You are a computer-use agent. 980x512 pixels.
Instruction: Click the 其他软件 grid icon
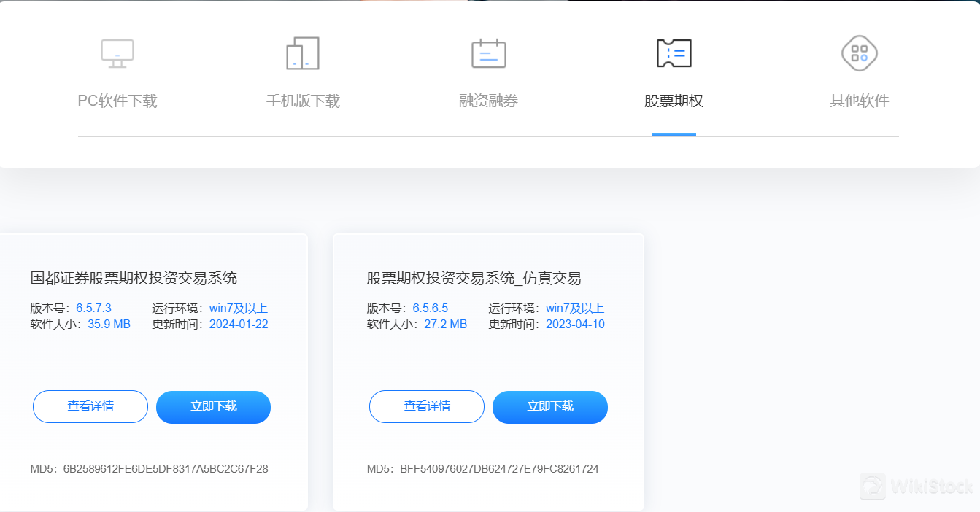[860, 53]
